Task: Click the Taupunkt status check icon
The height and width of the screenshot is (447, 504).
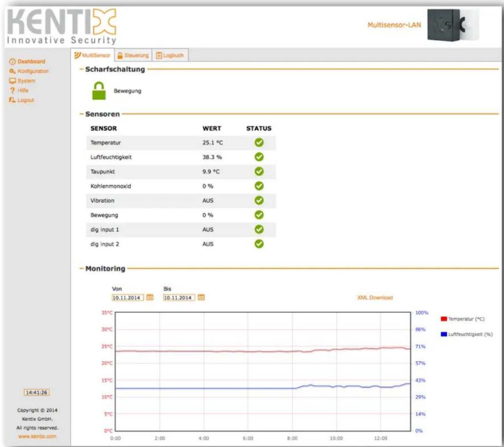Action: [259, 171]
